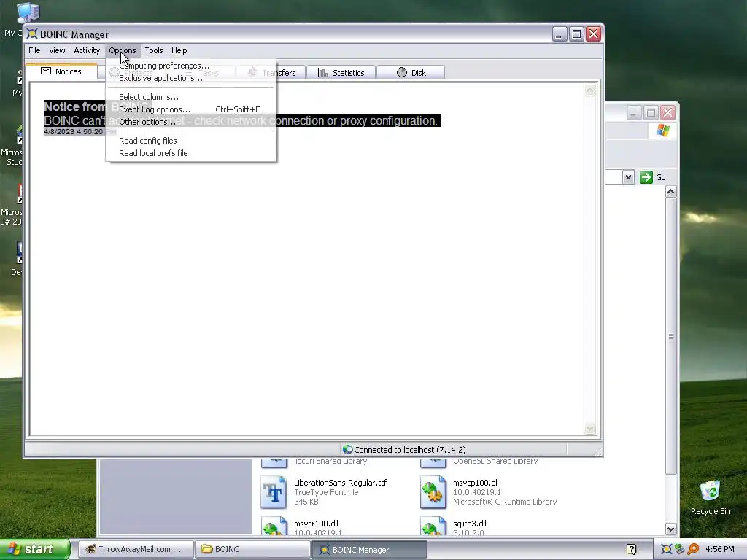
Task: Open the Activity menu
Action: (87, 50)
